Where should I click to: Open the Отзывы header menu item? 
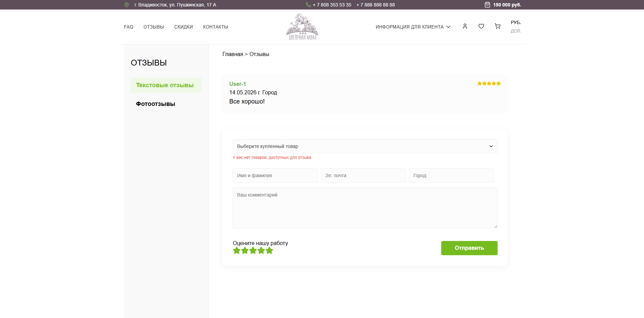coord(154,27)
